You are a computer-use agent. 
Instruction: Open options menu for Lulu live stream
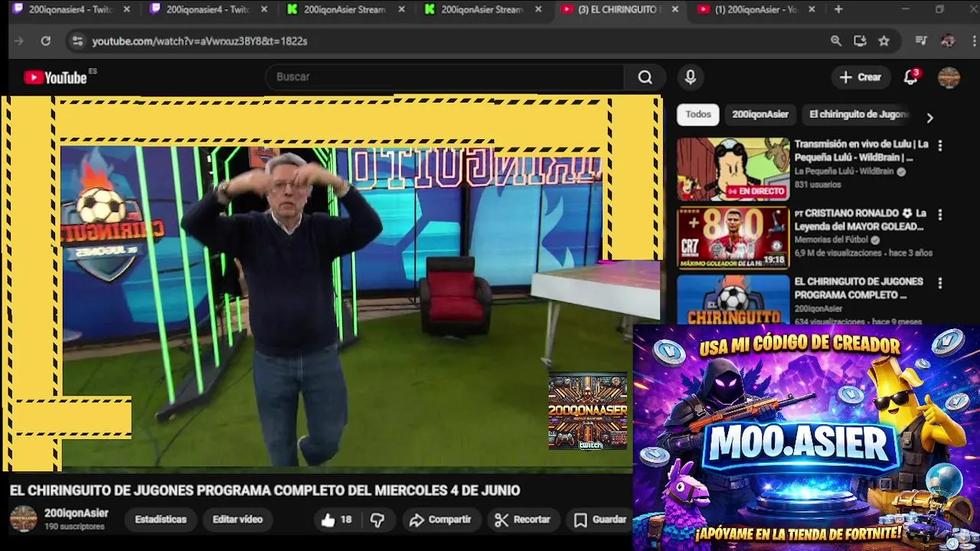[939, 145]
